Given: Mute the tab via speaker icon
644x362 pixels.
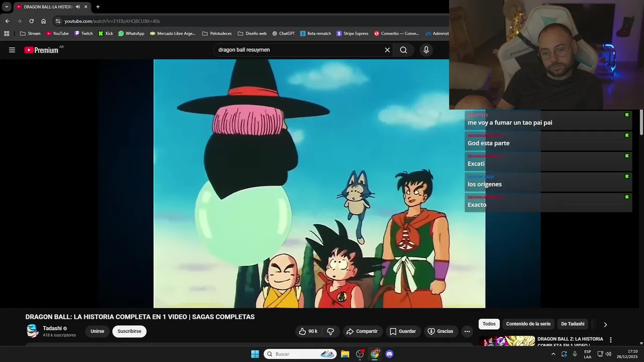Looking at the screenshot, I should (77, 7).
